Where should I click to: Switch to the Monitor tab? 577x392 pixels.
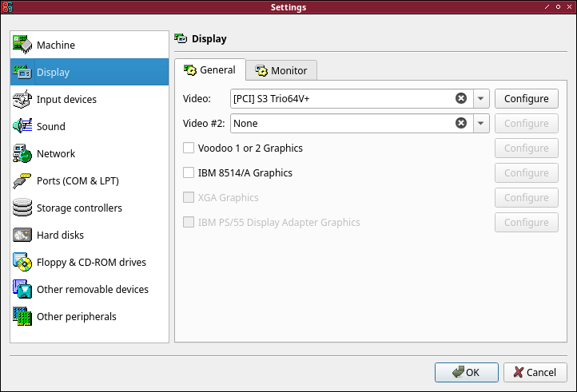click(281, 70)
